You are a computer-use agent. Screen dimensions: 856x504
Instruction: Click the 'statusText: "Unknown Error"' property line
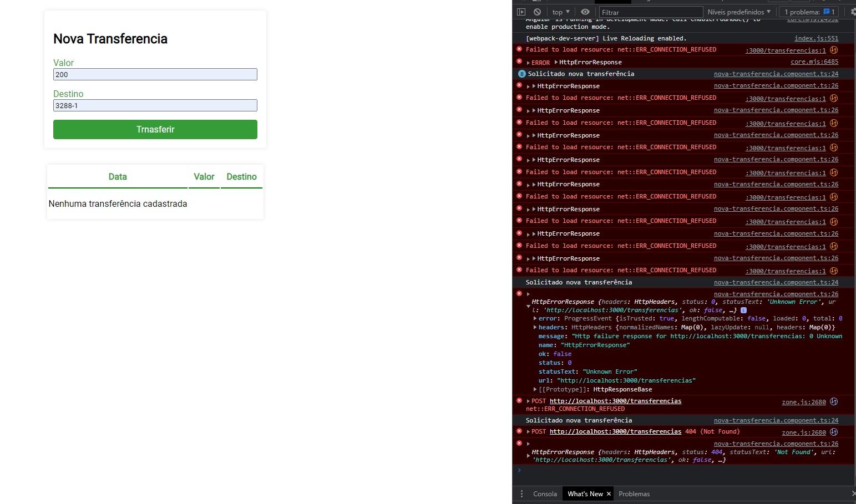click(x=587, y=371)
